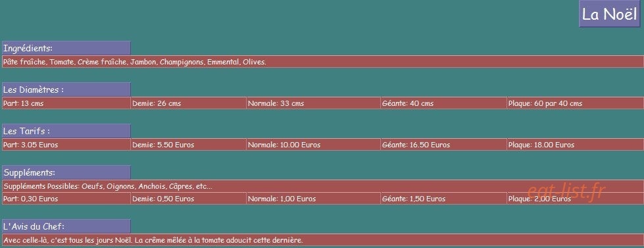The width and height of the screenshot is (644, 248).
Task: Click the Part: 0,30 Euros cell
Action: point(66,199)
